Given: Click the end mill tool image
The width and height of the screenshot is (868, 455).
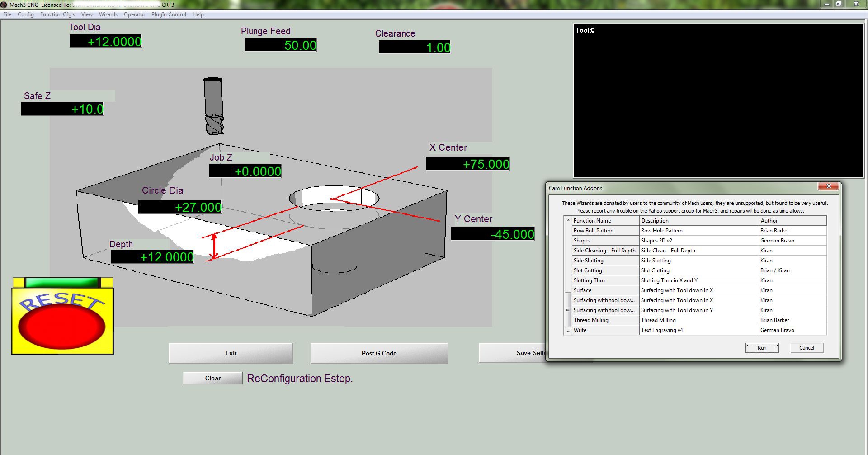Looking at the screenshot, I should pyautogui.click(x=213, y=106).
